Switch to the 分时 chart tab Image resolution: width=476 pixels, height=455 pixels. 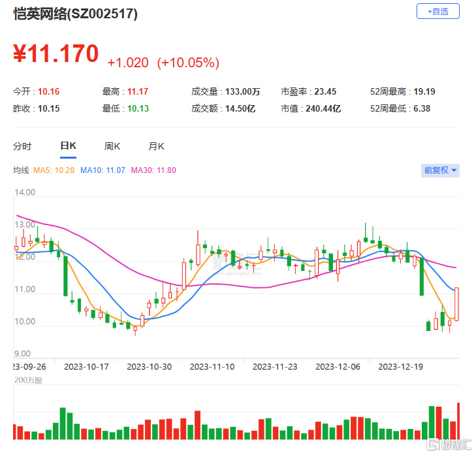click(x=22, y=146)
